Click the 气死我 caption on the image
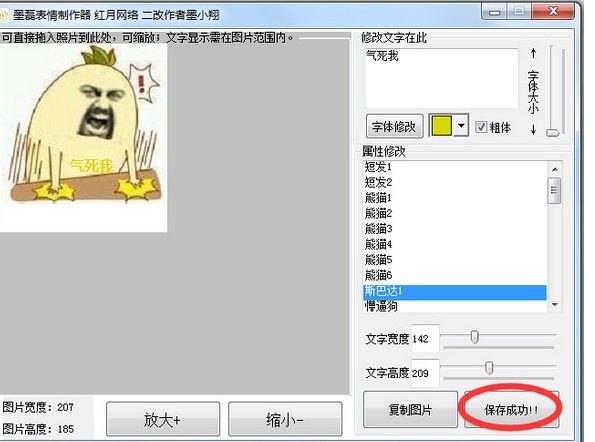 pyautogui.click(x=91, y=165)
